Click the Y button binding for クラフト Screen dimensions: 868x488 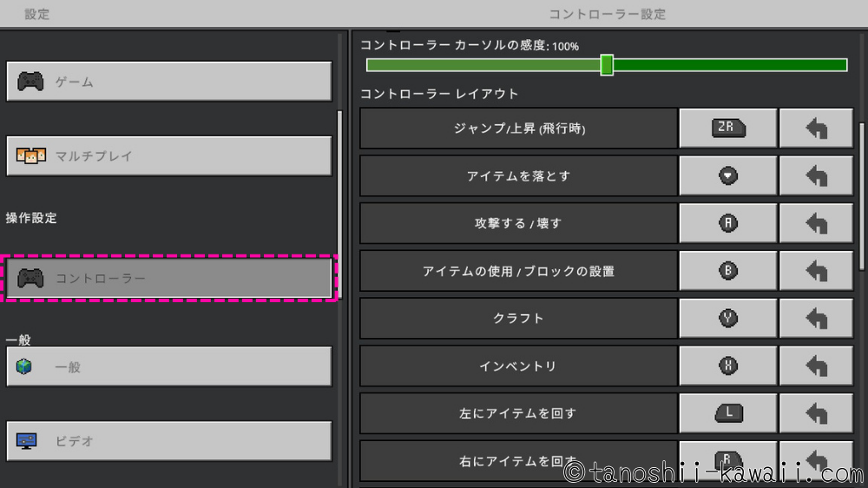[x=727, y=318]
